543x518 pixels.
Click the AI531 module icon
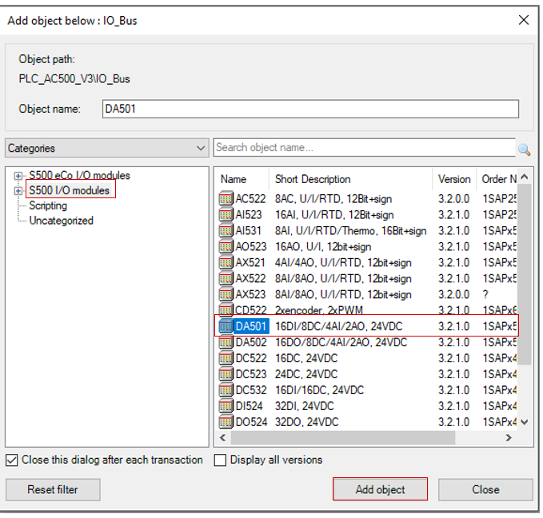coord(226,231)
